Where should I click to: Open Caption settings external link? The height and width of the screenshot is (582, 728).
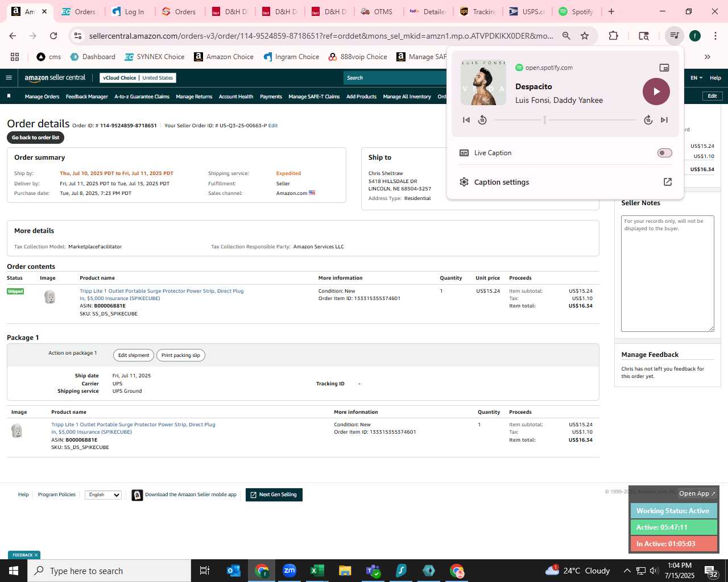tap(668, 182)
